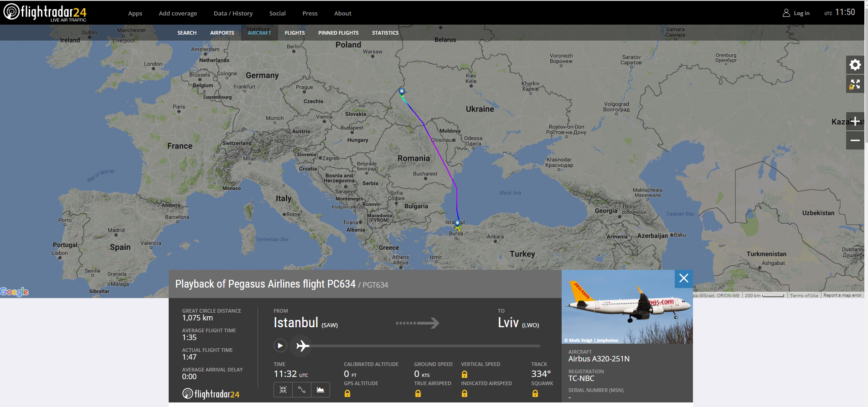The height and width of the screenshot is (407, 868).
Task: Close the flight playback panel
Action: (x=683, y=278)
